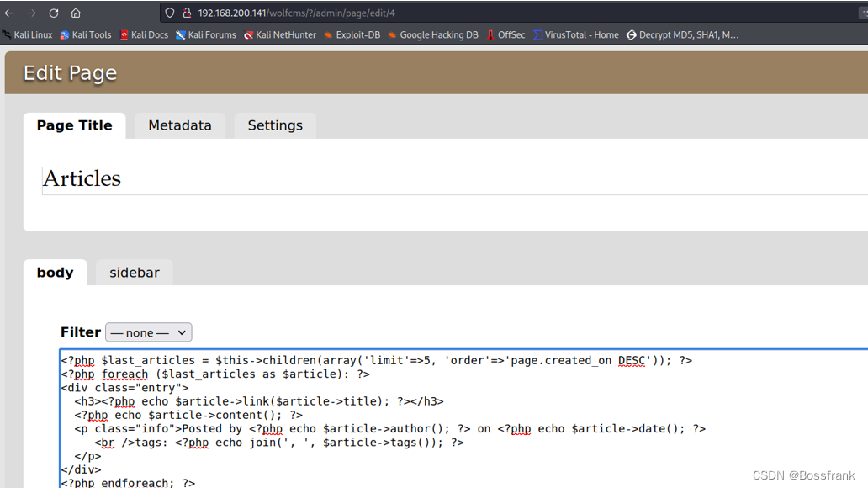Switch to the Metadata tab

pos(180,125)
